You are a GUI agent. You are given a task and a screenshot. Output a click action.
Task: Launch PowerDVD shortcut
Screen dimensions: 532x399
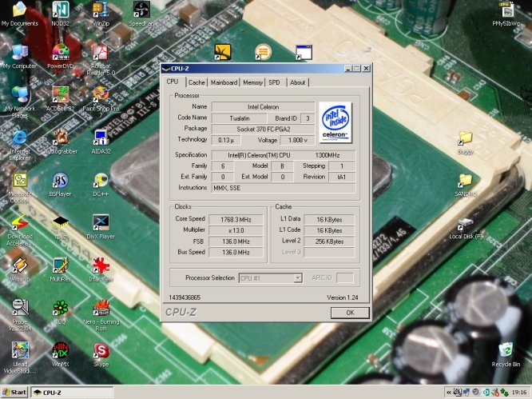pyautogui.click(x=61, y=56)
